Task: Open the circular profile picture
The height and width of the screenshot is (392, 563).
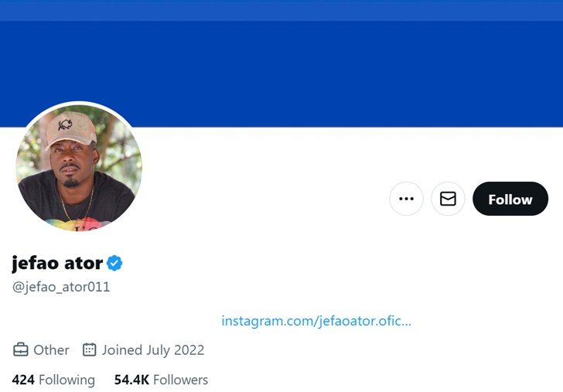Action: 79,168
